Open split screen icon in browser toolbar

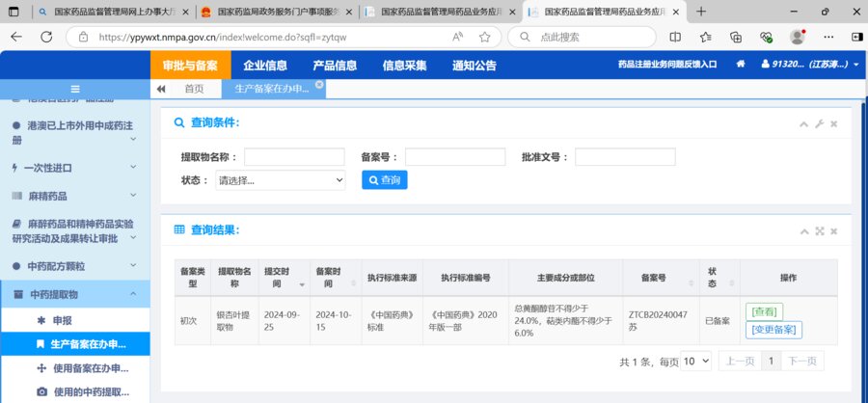pyautogui.click(x=675, y=37)
